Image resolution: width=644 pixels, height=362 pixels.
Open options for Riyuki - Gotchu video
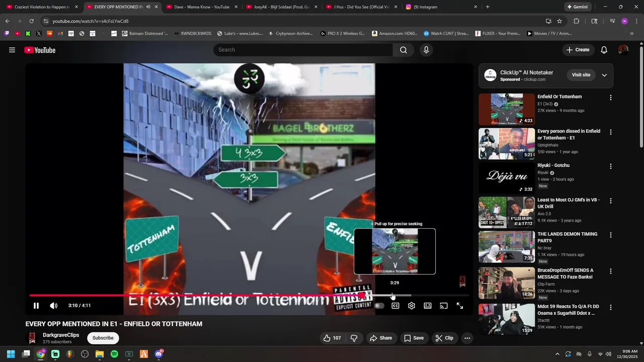611,166
